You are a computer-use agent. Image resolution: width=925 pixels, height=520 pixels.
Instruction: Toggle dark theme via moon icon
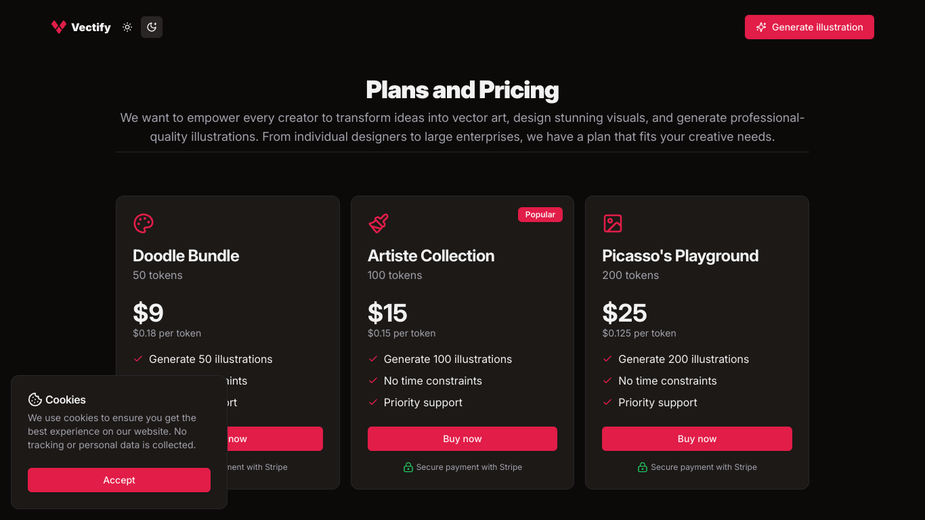tap(152, 27)
